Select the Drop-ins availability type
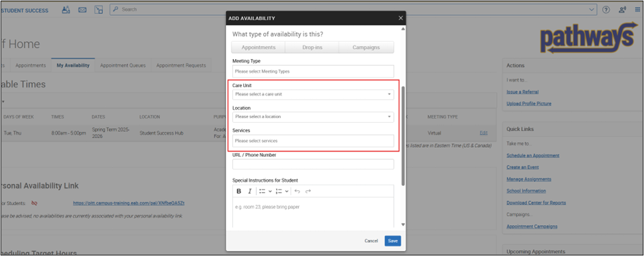The image size is (644, 256). point(312,47)
